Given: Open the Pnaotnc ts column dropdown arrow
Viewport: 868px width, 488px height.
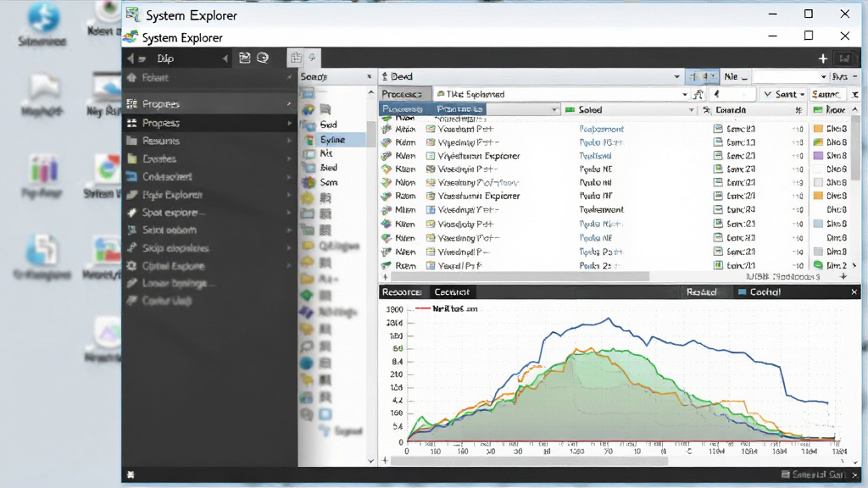Looking at the screenshot, I should (x=554, y=109).
